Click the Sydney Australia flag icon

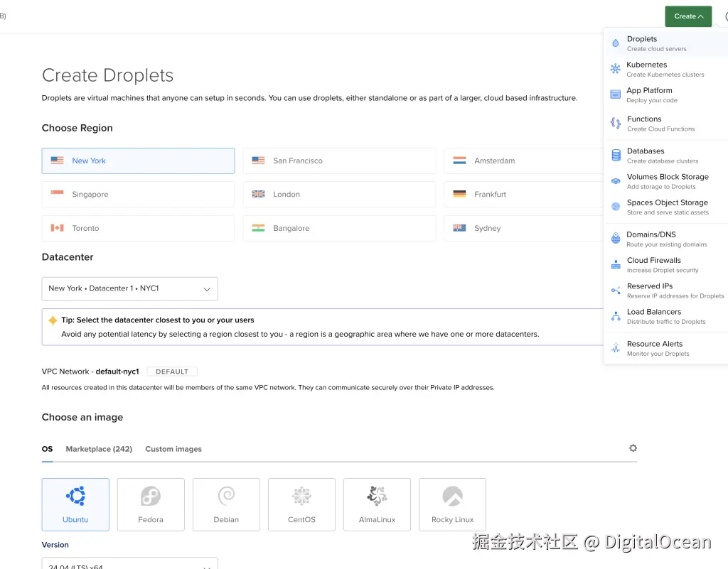[459, 228]
